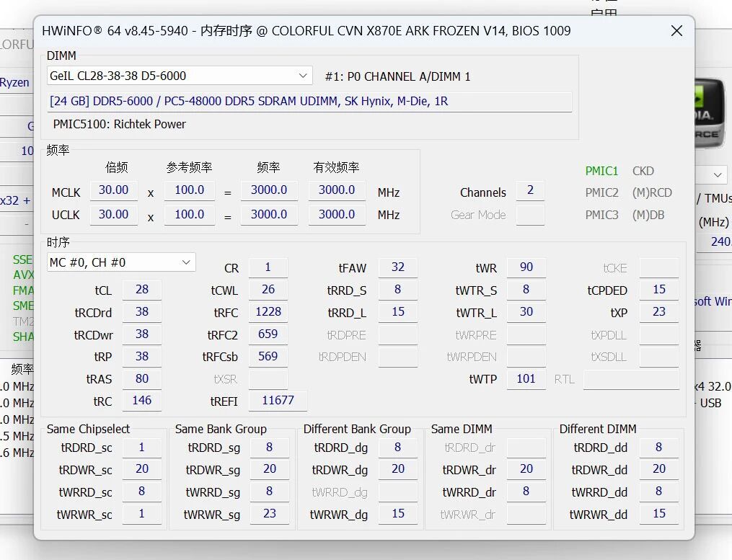Screen dimensions: 732x560
Task: Click the tRDRD_dg value 8
Action: [398, 448]
